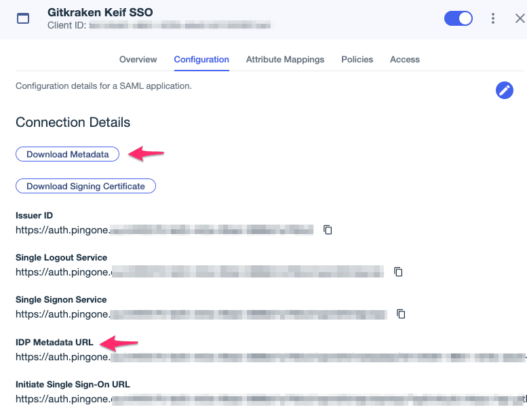Copy the Issuer ID URL

328,230
